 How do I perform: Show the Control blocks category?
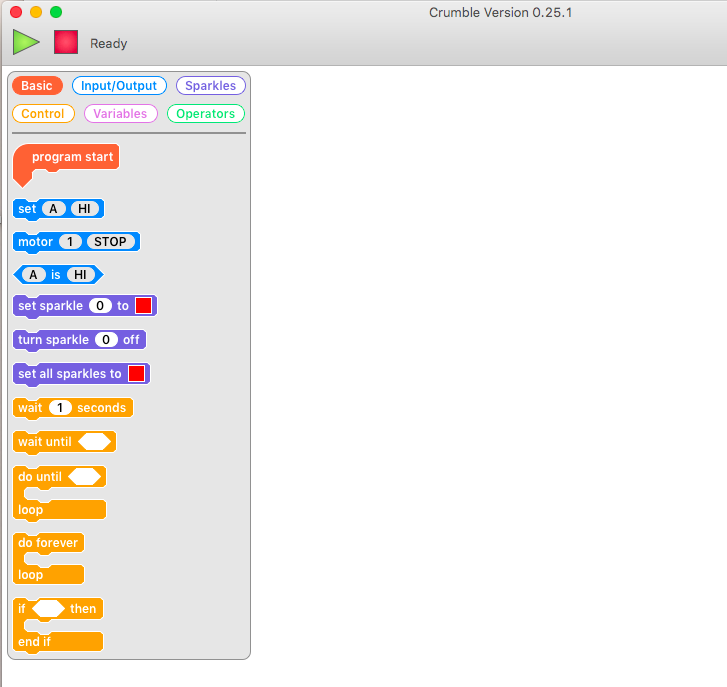(x=43, y=114)
